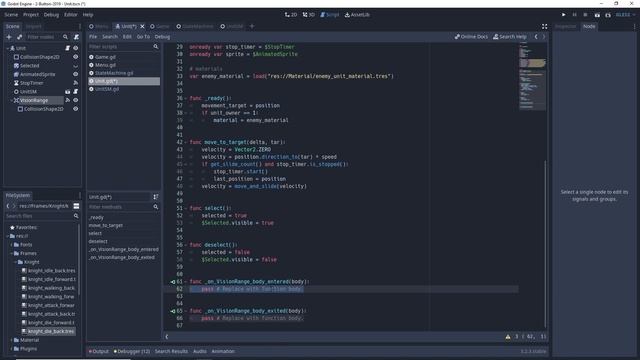The height and width of the screenshot is (360, 640).
Task: Attach script icon beside node filter
Action: [76, 37]
